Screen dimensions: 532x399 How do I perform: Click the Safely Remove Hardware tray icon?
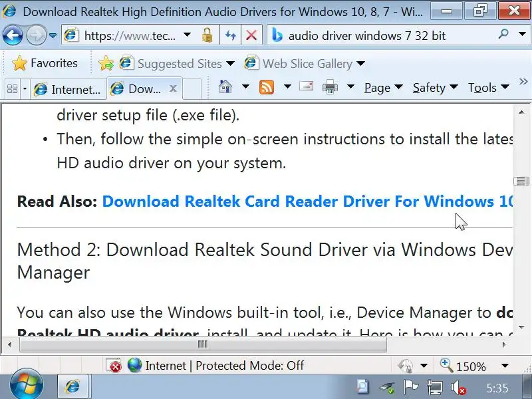[386, 388]
